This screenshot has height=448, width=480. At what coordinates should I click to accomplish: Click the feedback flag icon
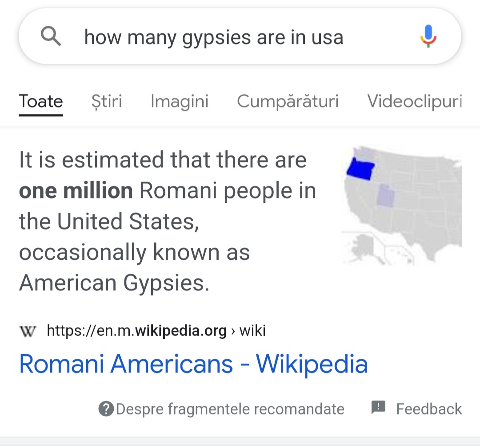378,408
